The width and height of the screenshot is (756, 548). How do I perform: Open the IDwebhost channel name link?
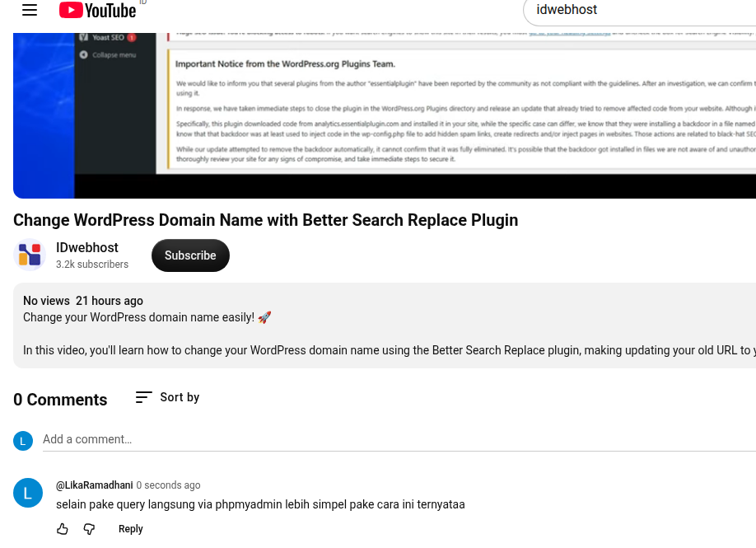87,247
